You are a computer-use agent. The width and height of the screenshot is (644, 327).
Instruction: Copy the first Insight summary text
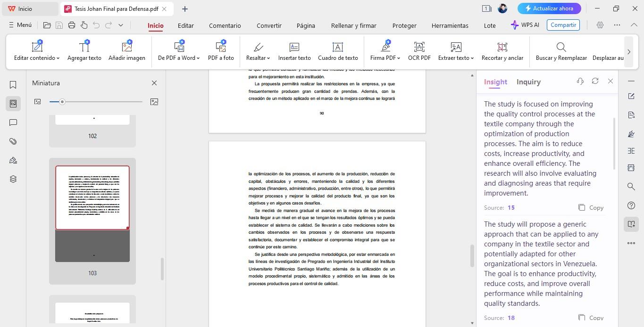[x=591, y=207]
